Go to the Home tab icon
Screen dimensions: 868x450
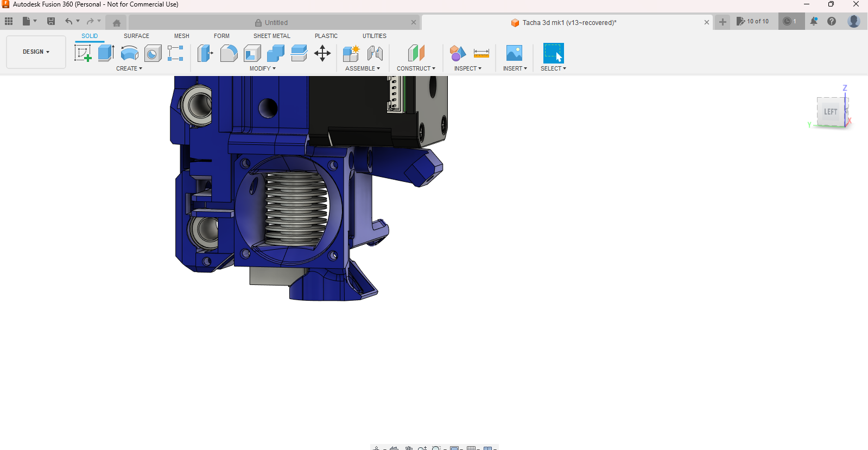(x=116, y=23)
